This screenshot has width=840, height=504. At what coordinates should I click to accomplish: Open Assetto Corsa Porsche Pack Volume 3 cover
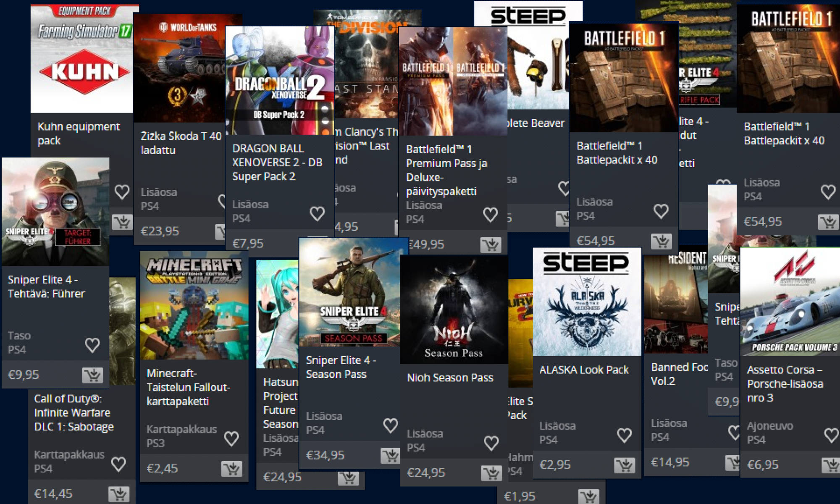790,302
